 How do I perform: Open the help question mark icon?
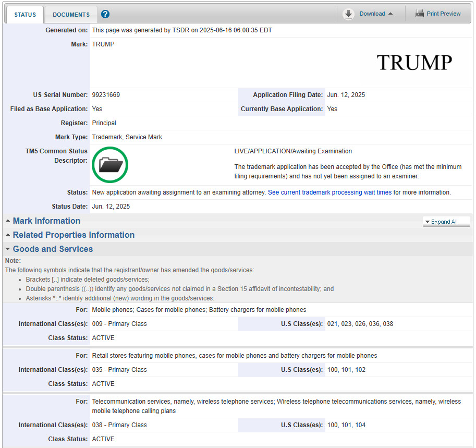pos(105,14)
